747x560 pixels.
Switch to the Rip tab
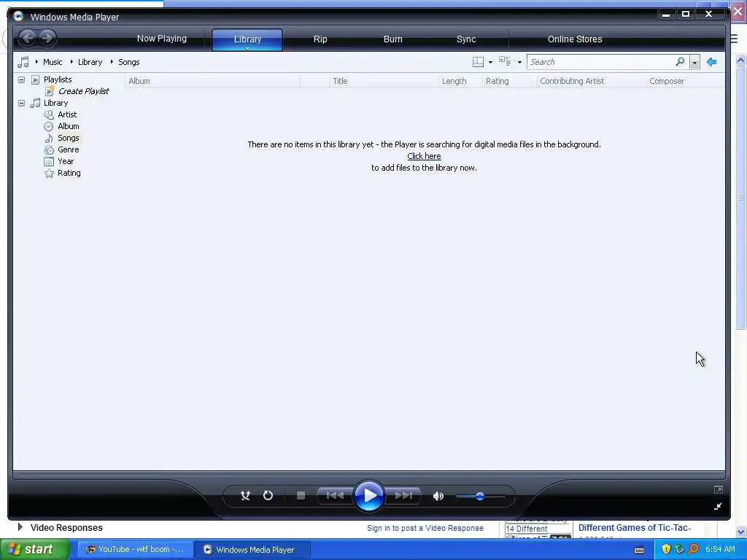coord(320,39)
